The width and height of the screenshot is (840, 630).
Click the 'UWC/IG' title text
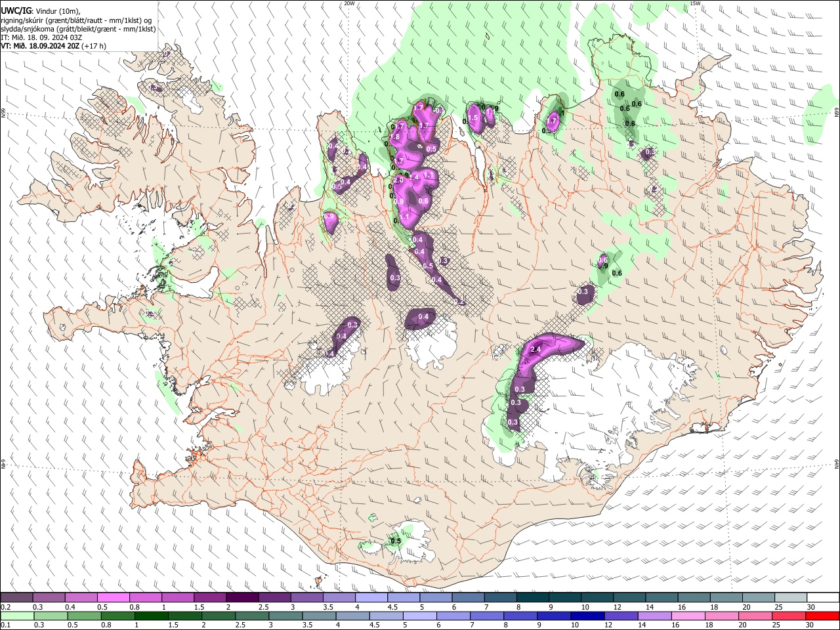(x=16, y=10)
